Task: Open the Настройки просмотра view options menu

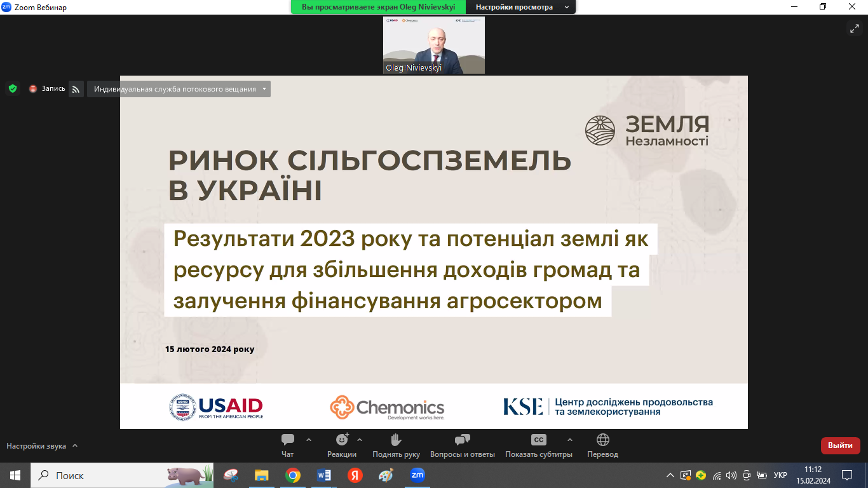Action: pyautogui.click(x=520, y=7)
